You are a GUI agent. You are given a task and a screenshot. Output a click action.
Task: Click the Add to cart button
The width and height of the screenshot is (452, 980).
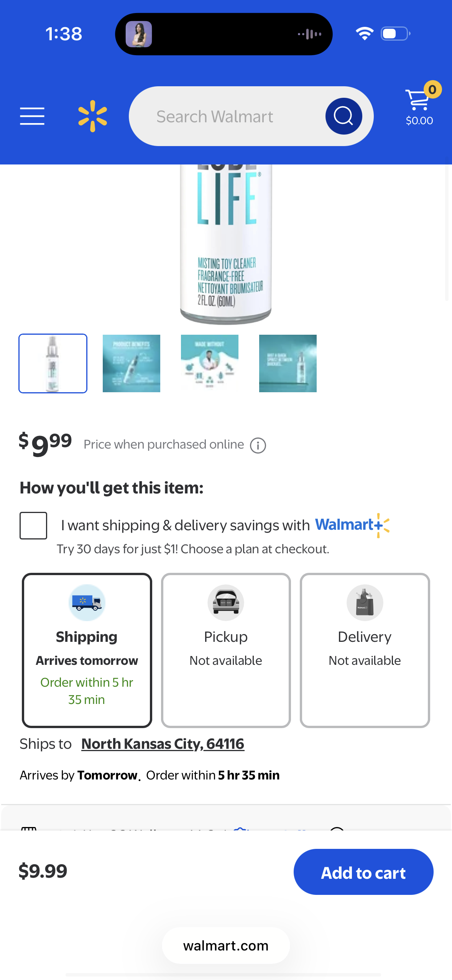click(x=363, y=872)
